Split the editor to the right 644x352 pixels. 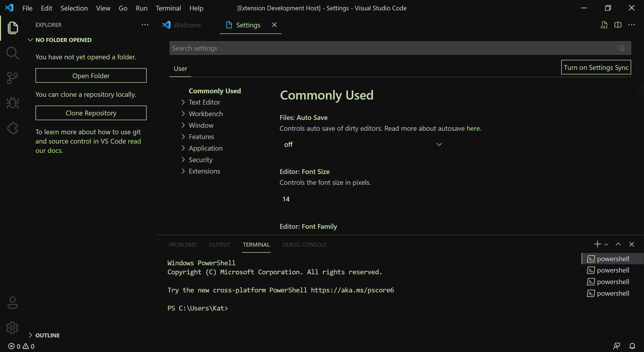(618, 25)
